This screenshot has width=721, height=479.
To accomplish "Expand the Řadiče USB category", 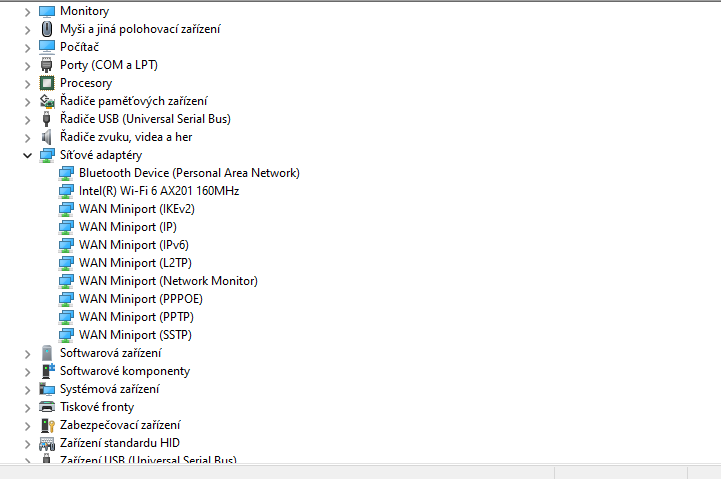I will 27,119.
